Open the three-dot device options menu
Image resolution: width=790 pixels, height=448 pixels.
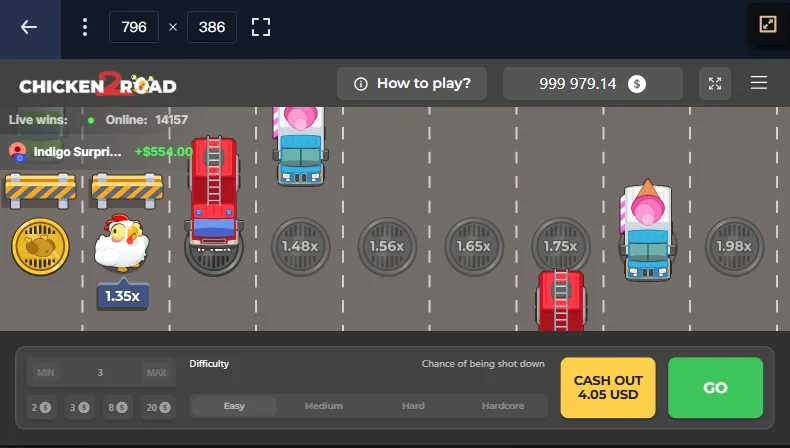(x=85, y=27)
